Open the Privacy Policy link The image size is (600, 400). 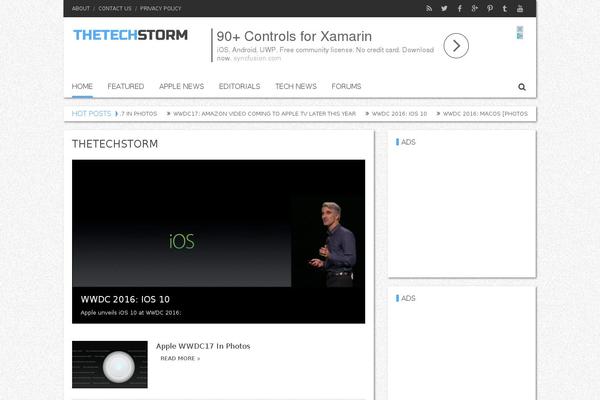point(160,8)
